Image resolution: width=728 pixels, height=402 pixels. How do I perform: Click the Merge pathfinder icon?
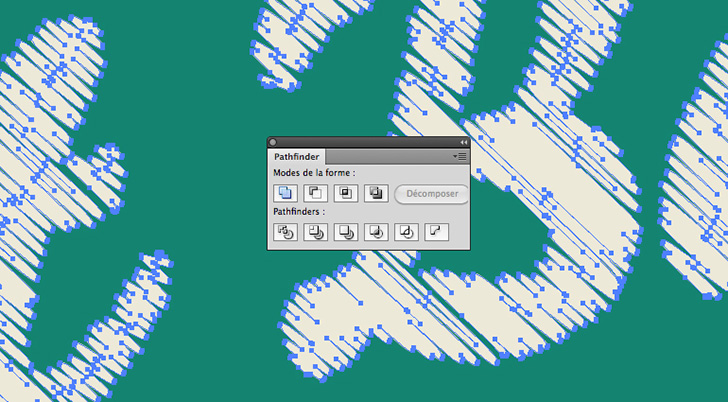[x=346, y=232]
